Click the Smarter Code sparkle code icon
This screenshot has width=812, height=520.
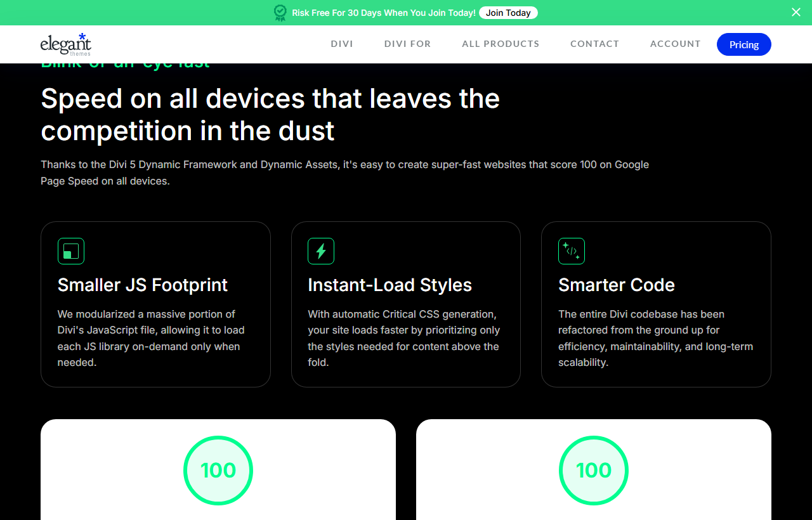[572, 251]
